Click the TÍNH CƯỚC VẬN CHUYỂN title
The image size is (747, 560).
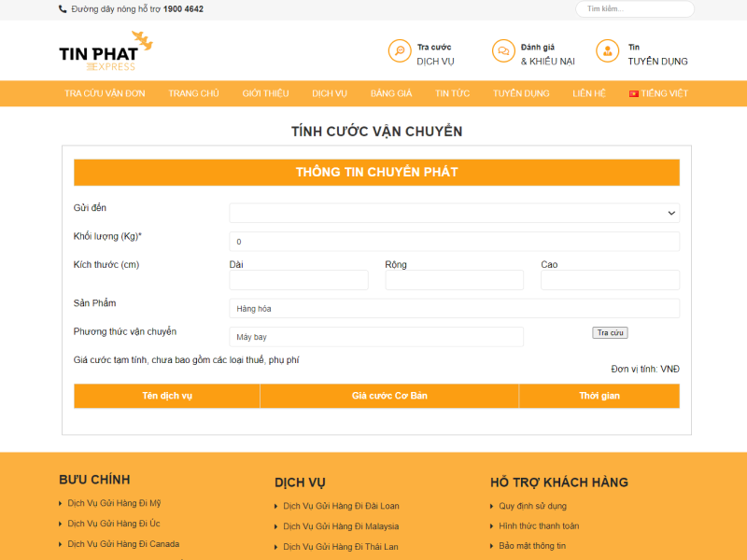tap(377, 132)
